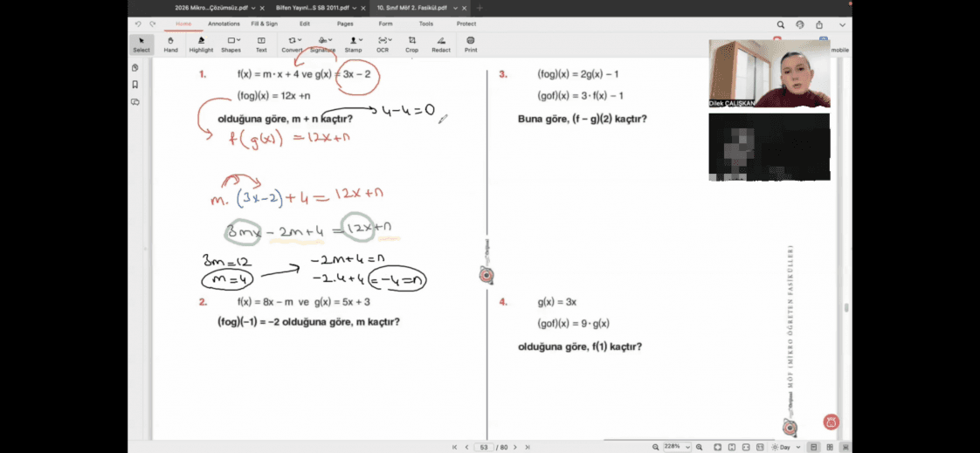
Task: Open the Fill & Sign ribbon tab
Action: coord(265,24)
